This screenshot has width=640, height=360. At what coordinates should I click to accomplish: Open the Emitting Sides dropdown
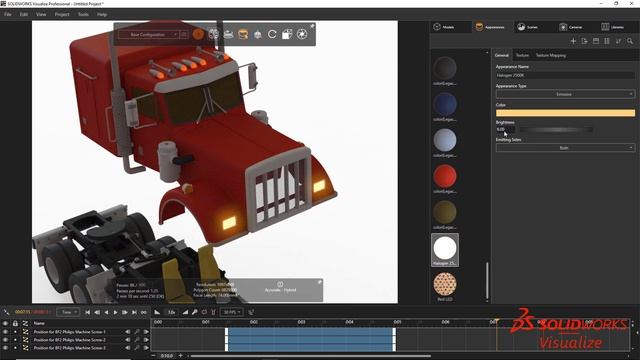565,148
